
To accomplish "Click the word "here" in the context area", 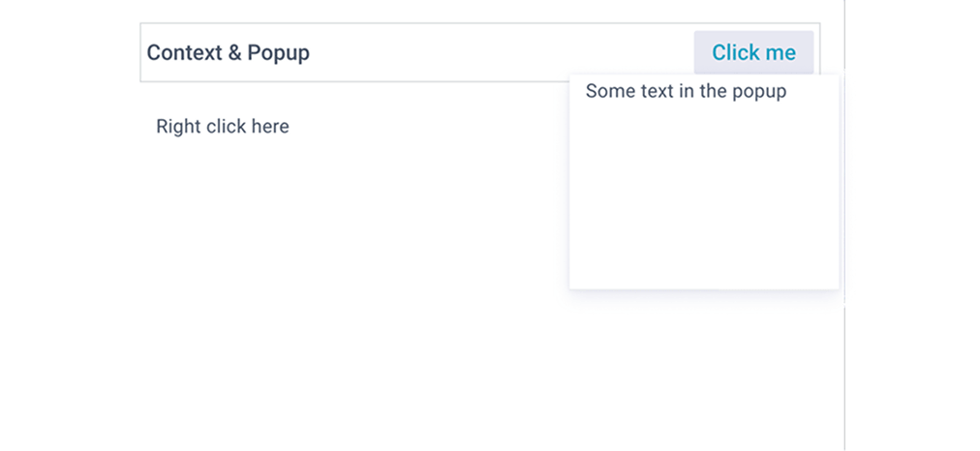I will click(270, 126).
